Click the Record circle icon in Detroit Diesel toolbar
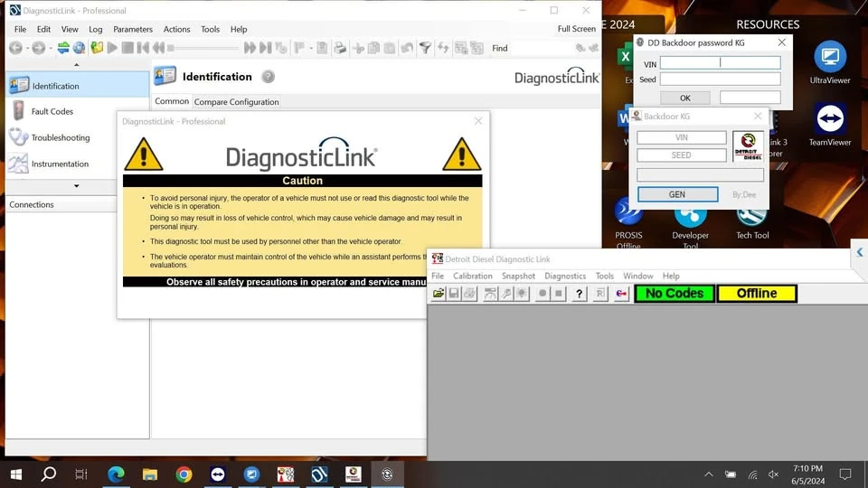Image resolution: width=868 pixels, height=488 pixels. point(542,293)
